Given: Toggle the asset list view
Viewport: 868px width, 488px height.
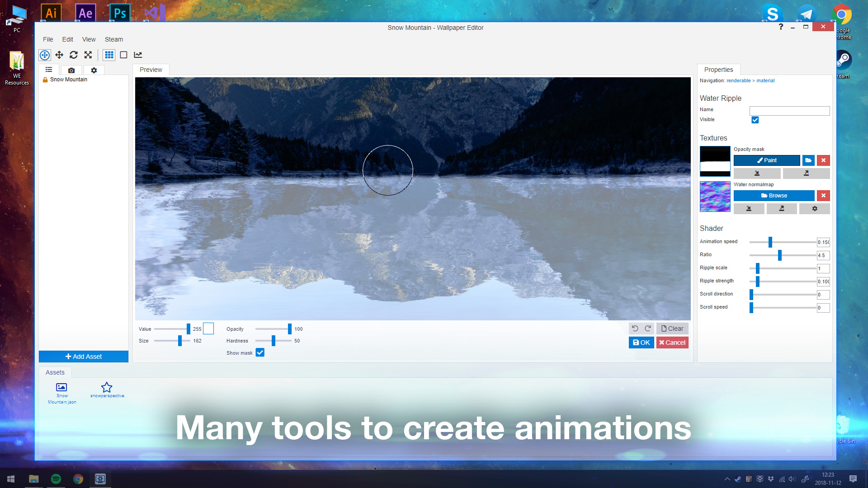Looking at the screenshot, I should 49,70.
